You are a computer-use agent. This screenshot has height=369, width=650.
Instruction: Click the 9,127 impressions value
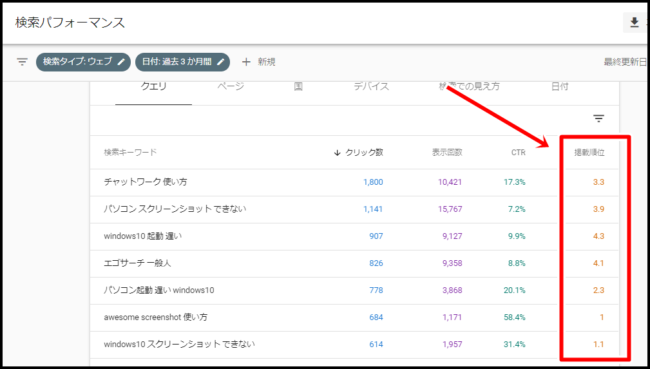[x=452, y=236]
